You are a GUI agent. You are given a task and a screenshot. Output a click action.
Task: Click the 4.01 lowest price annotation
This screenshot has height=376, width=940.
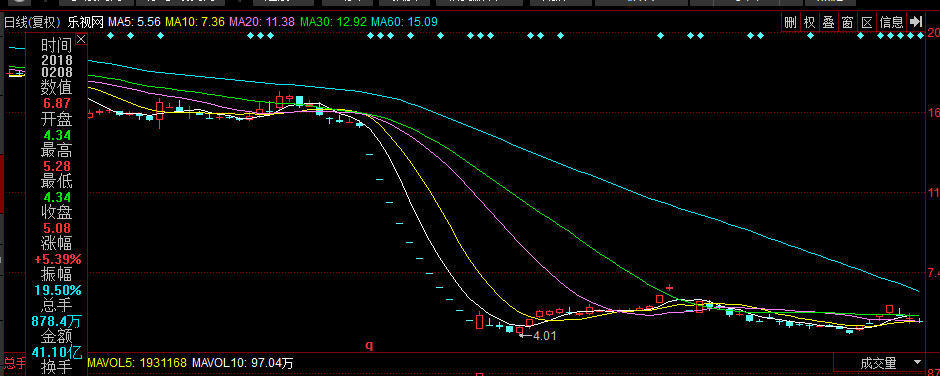pyautogui.click(x=544, y=336)
